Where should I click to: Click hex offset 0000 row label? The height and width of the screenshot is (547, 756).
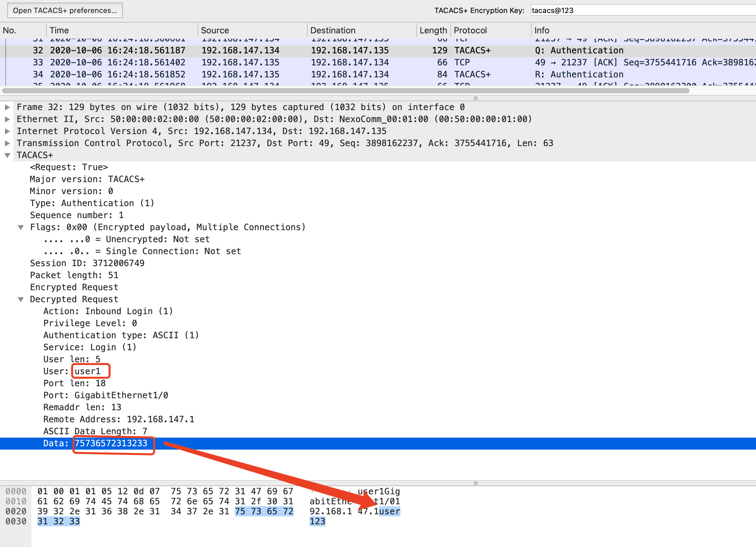click(x=16, y=491)
